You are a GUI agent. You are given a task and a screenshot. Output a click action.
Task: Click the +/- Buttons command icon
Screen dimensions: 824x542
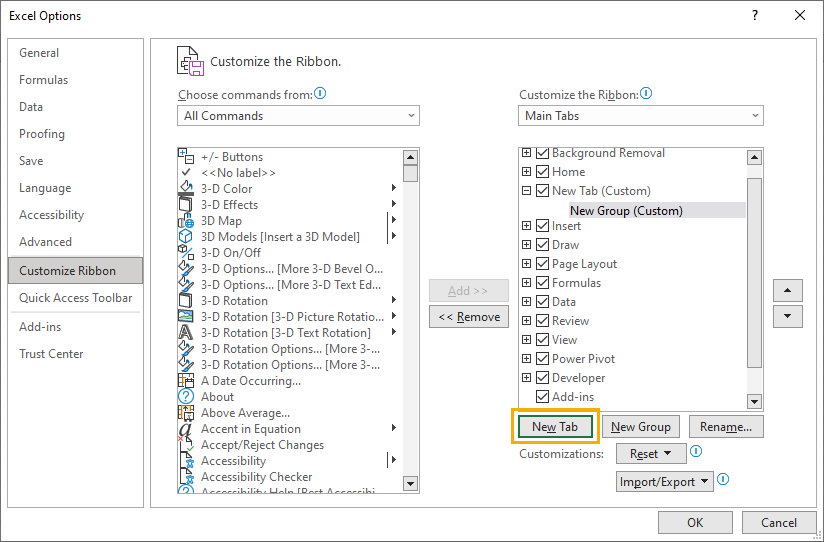(186, 156)
